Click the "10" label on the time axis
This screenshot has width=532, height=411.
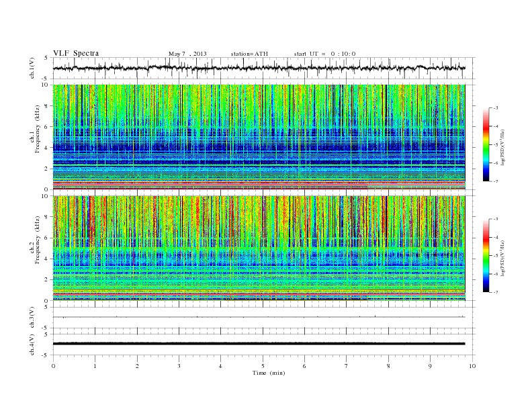472,366
